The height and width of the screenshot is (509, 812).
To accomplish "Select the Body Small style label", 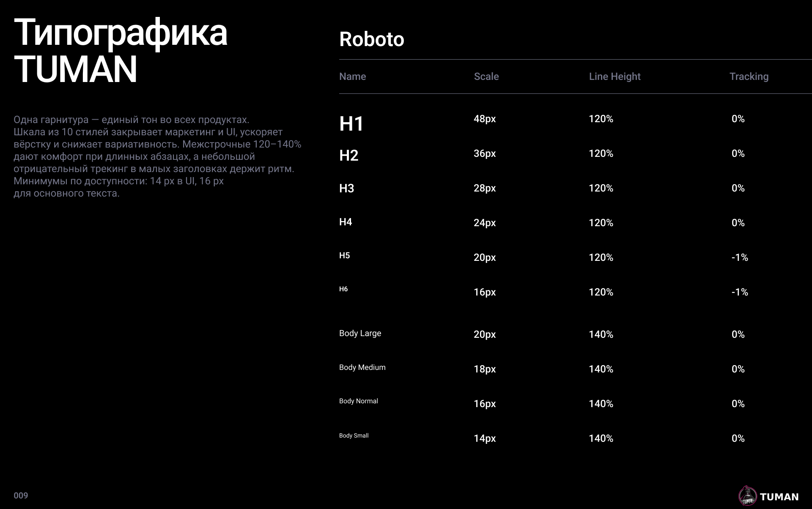I will [354, 435].
